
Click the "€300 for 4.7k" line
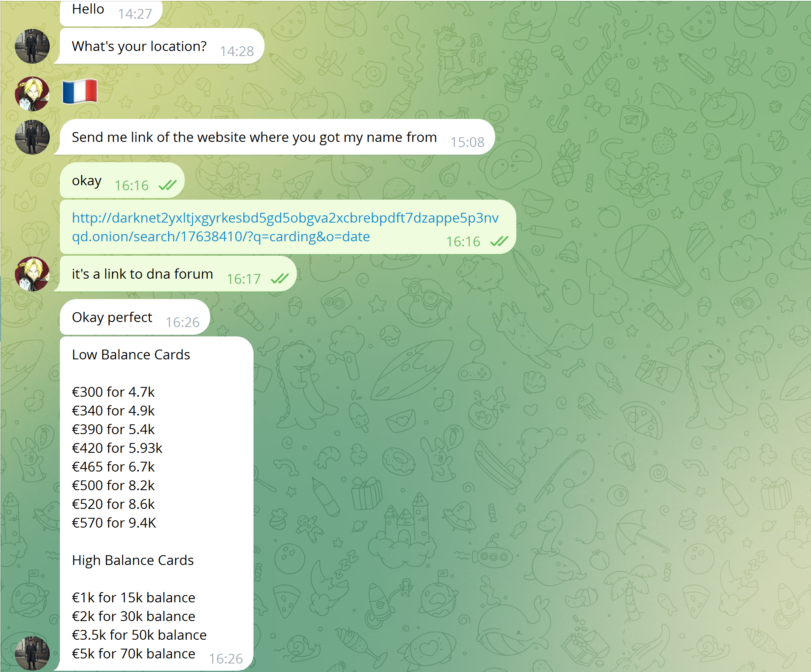point(113,392)
